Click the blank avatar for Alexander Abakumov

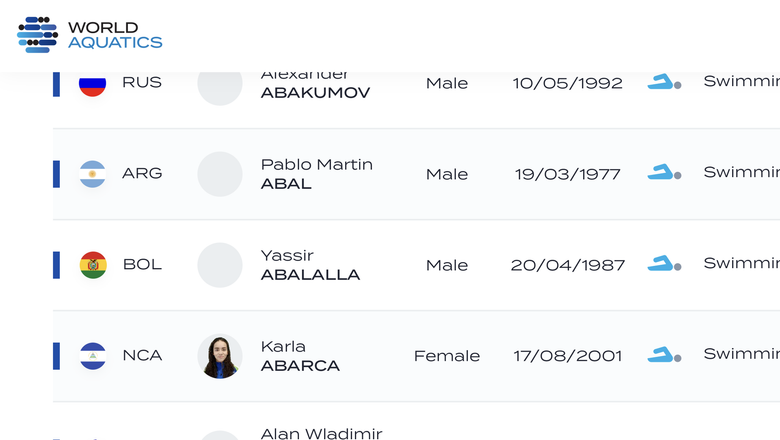point(220,86)
